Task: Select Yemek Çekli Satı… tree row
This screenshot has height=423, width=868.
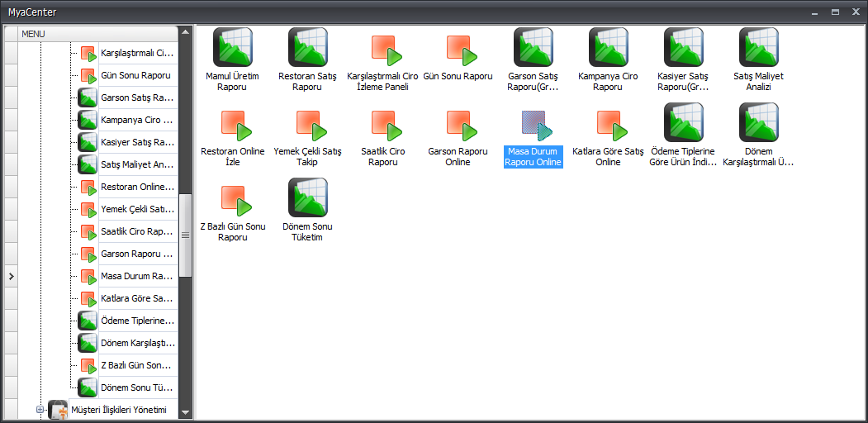Action: pyautogui.click(x=138, y=209)
